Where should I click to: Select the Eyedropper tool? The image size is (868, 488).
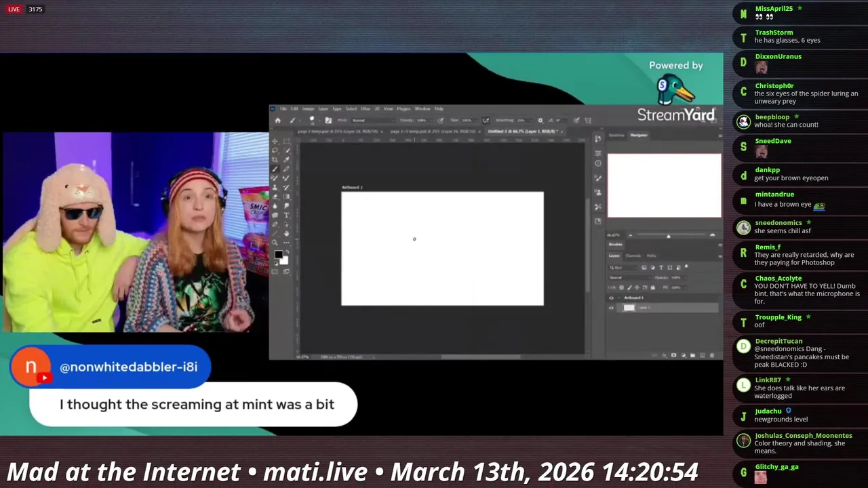tap(286, 159)
